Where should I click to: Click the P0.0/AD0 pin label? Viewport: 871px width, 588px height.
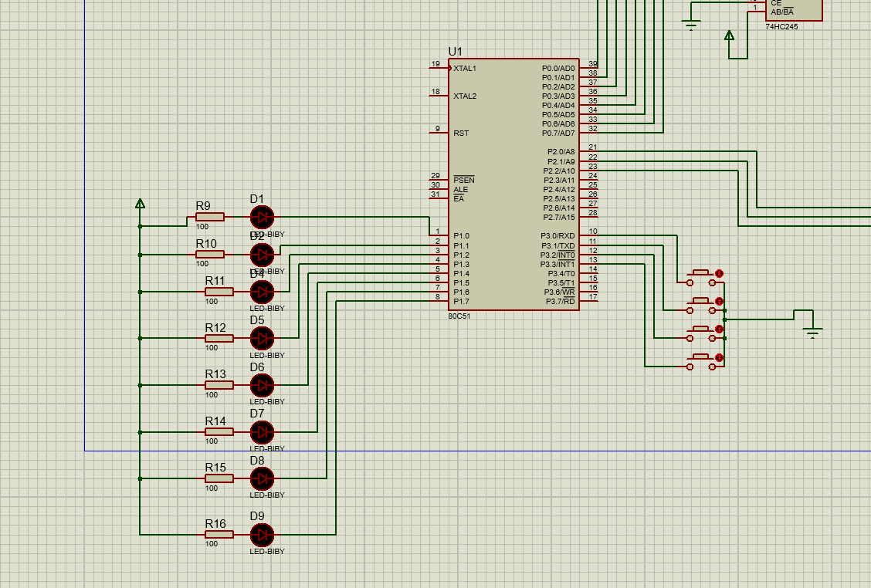[x=558, y=69]
